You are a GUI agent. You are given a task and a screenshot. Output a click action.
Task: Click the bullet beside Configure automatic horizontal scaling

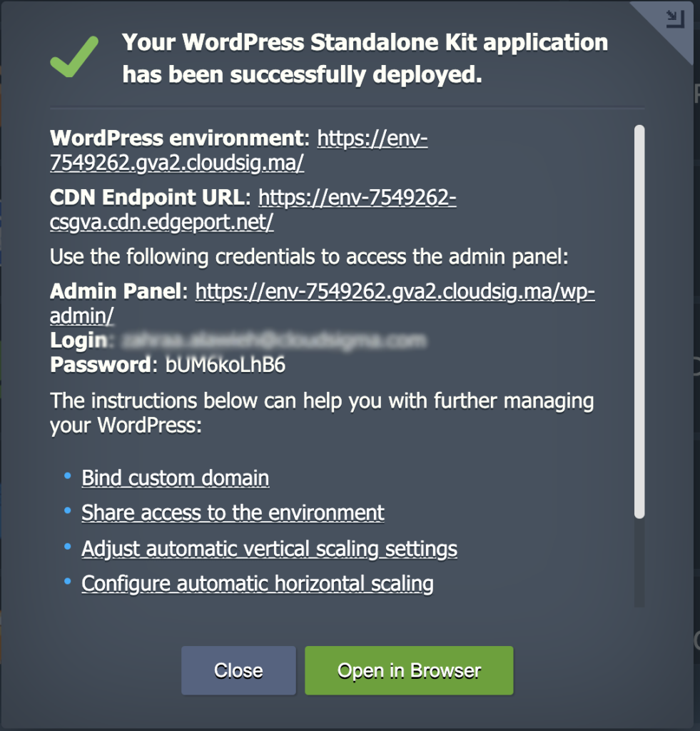[x=69, y=583]
